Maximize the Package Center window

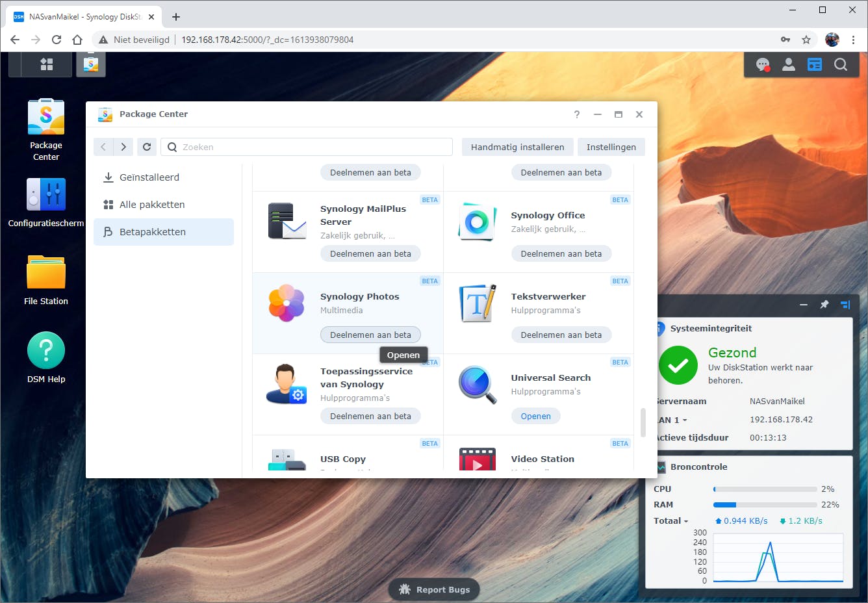619,114
